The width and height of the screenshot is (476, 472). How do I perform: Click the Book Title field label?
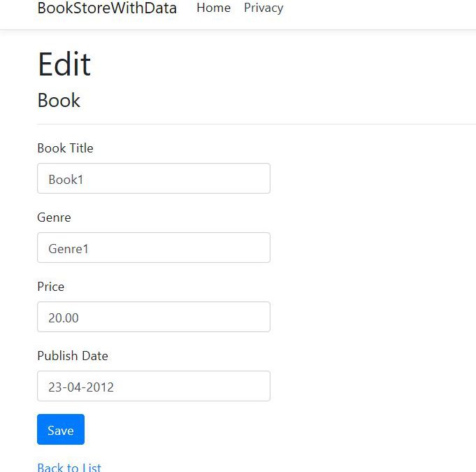point(65,148)
